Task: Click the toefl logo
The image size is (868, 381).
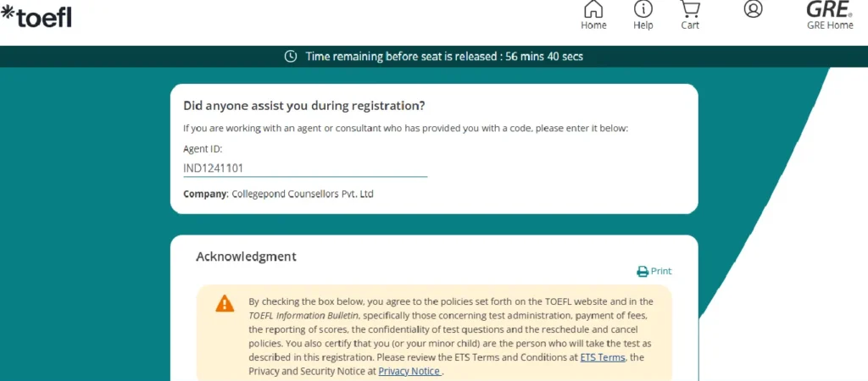Action: click(36, 15)
